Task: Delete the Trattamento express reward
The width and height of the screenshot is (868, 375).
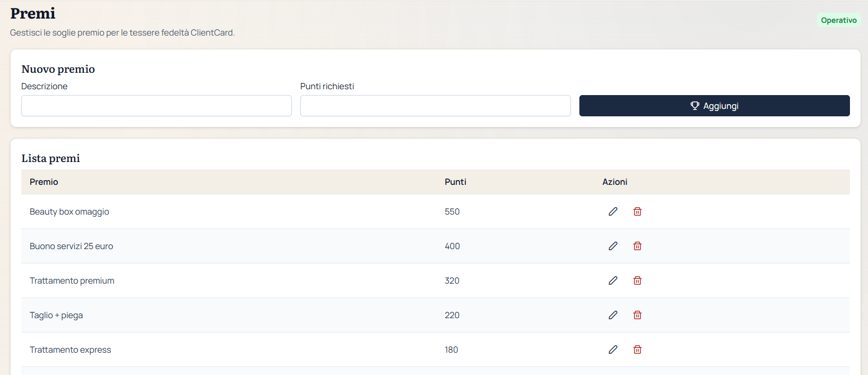Action: (x=637, y=350)
